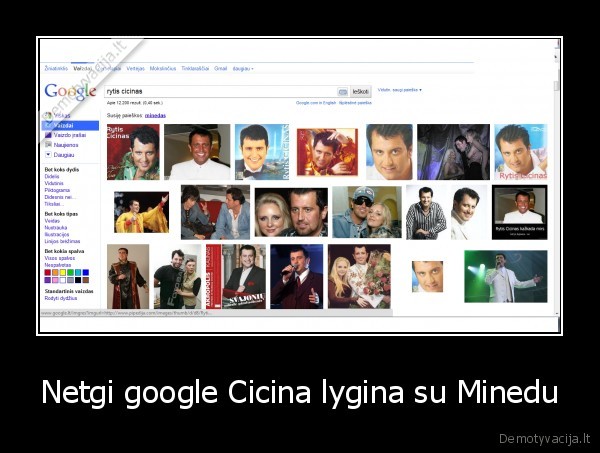Open the thumbnail of couple with flower bouquet
This screenshot has width=600, height=453.
[x=359, y=277]
